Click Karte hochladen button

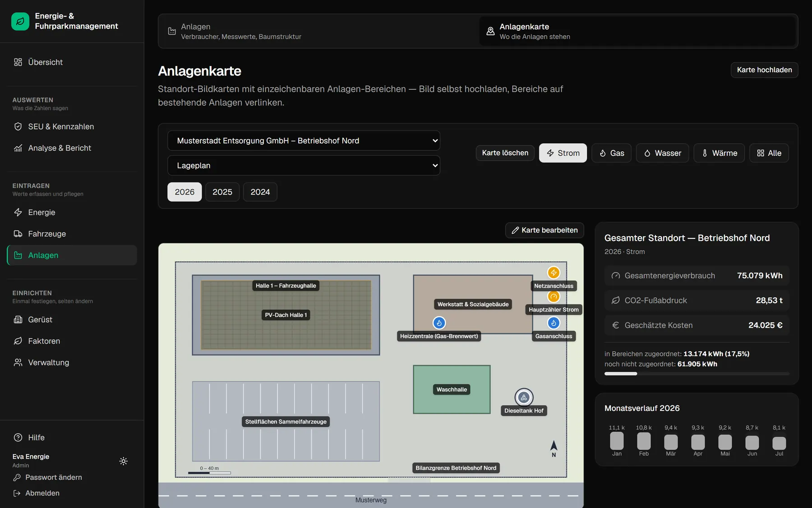(764, 70)
